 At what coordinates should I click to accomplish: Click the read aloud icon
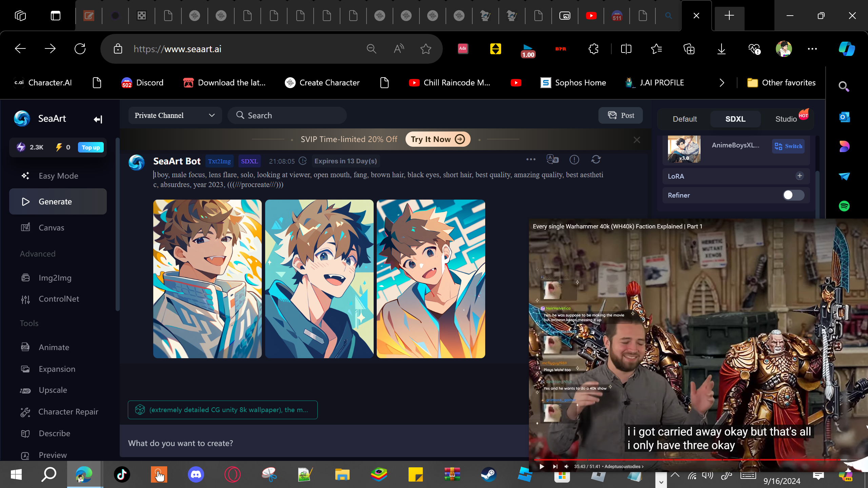(399, 49)
